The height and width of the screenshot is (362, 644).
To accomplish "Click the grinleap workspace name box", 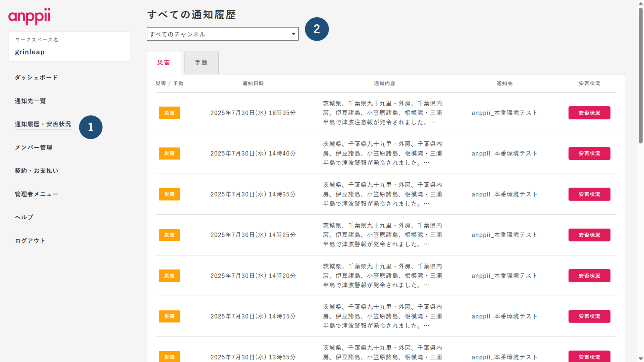I will (x=69, y=47).
